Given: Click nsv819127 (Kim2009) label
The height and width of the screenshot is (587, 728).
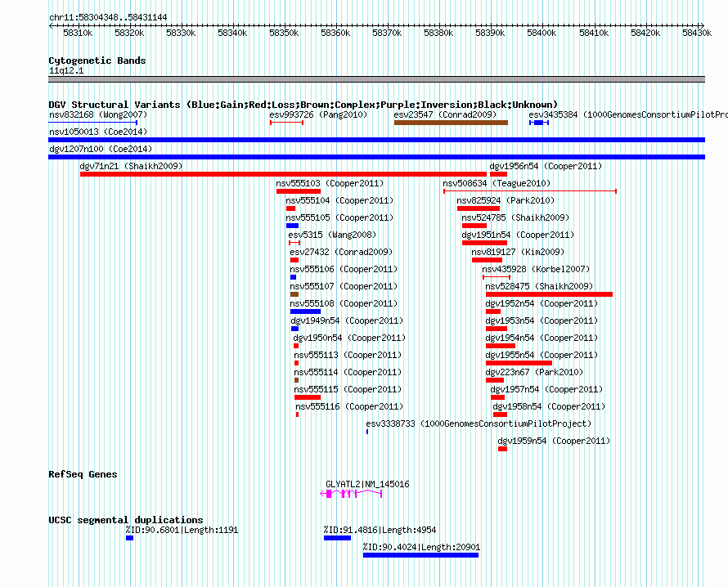Looking at the screenshot, I should (x=518, y=252).
